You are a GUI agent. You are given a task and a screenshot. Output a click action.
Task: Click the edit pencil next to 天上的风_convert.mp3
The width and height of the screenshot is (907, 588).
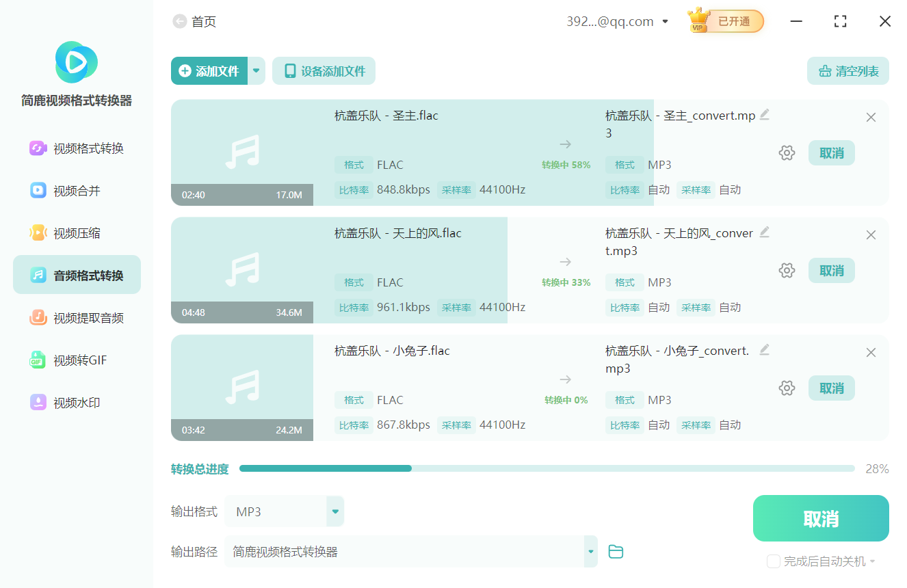pos(765,232)
